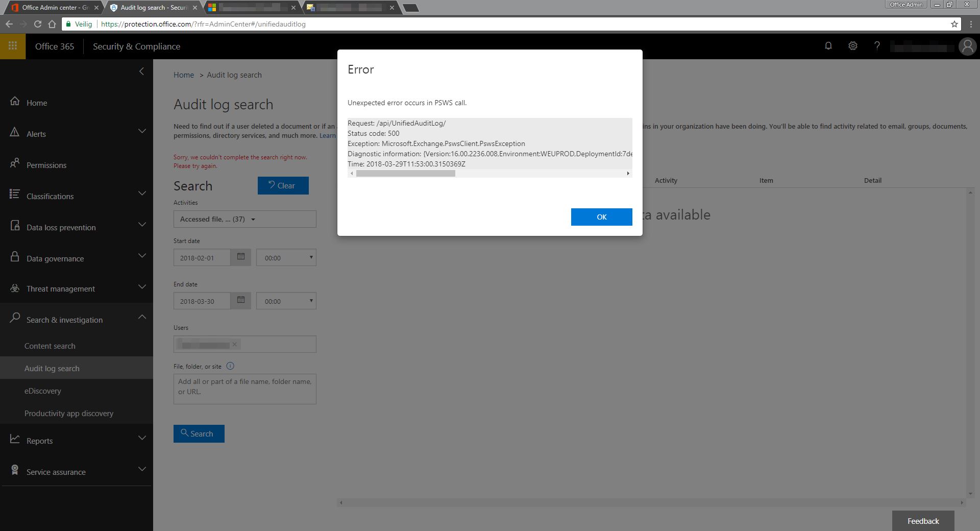Click the Home house icon in sidebar
Viewport: 980px width, 531px height.
point(15,101)
